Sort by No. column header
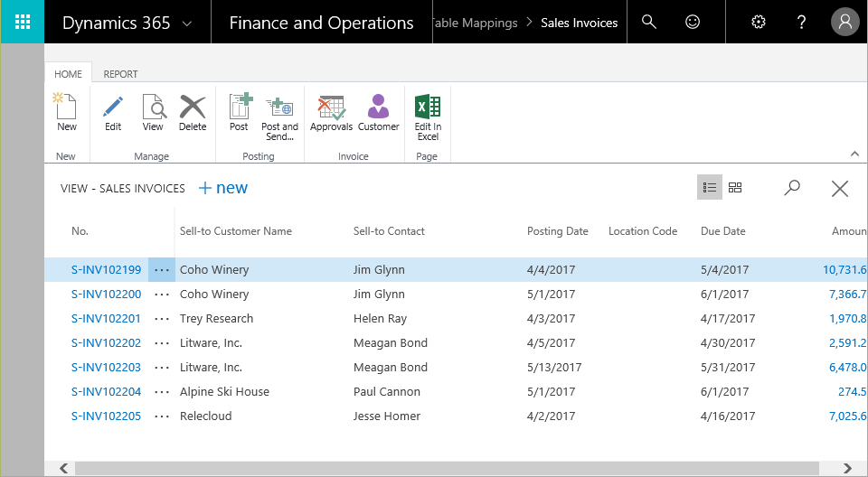Viewport: 868px width, 477px height. click(x=80, y=231)
